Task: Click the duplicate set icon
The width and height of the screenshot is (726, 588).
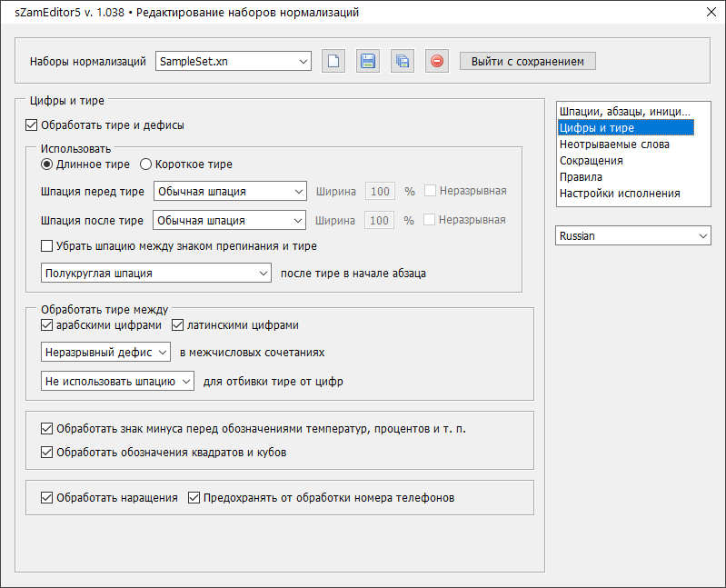Action: 403,62
